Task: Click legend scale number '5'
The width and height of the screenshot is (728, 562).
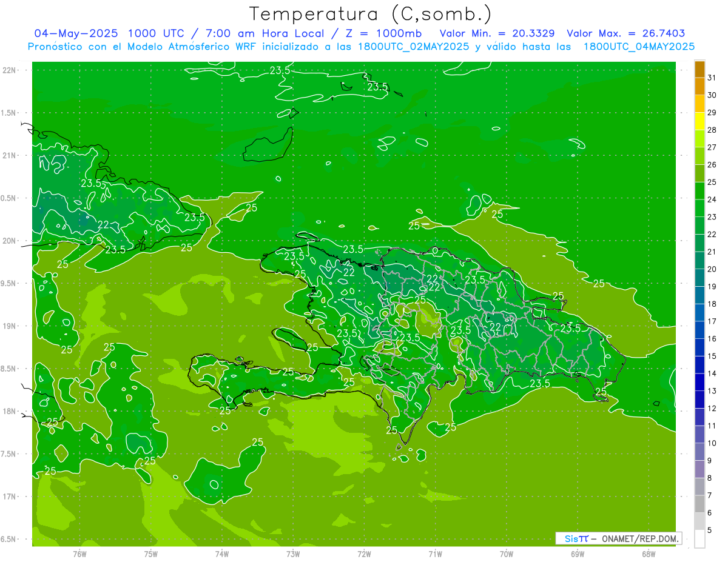Action: click(710, 530)
